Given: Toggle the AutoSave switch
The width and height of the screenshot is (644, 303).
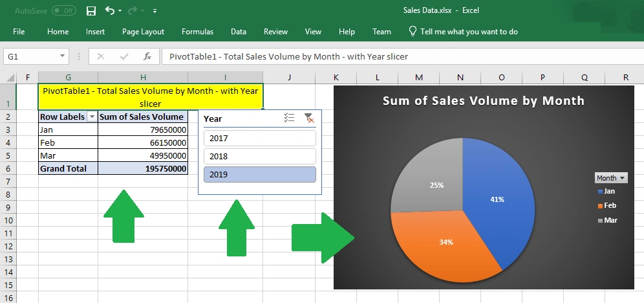Looking at the screenshot, I should click(63, 11).
